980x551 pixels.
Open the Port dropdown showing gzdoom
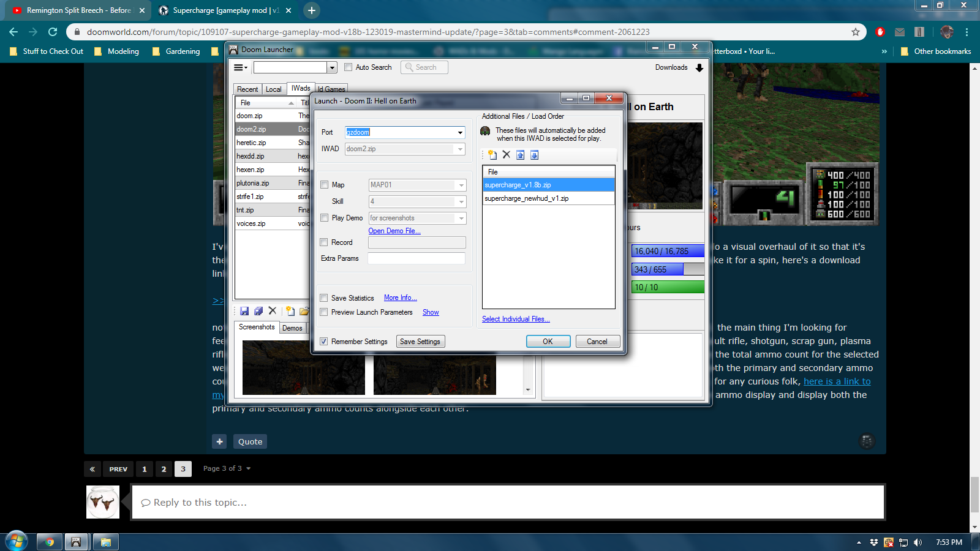point(460,132)
